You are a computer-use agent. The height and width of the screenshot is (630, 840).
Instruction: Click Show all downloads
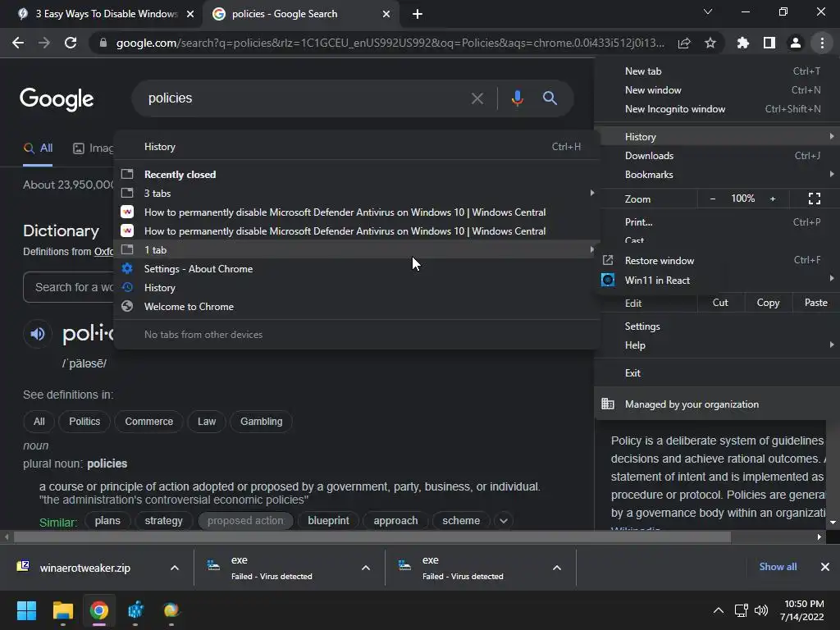tap(778, 567)
